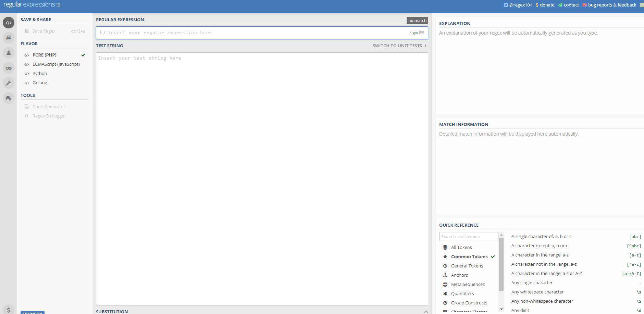This screenshot has height=314, width=644.
Task: Click the dollar sign icon in sidebar
Action: tap(9, 309)
